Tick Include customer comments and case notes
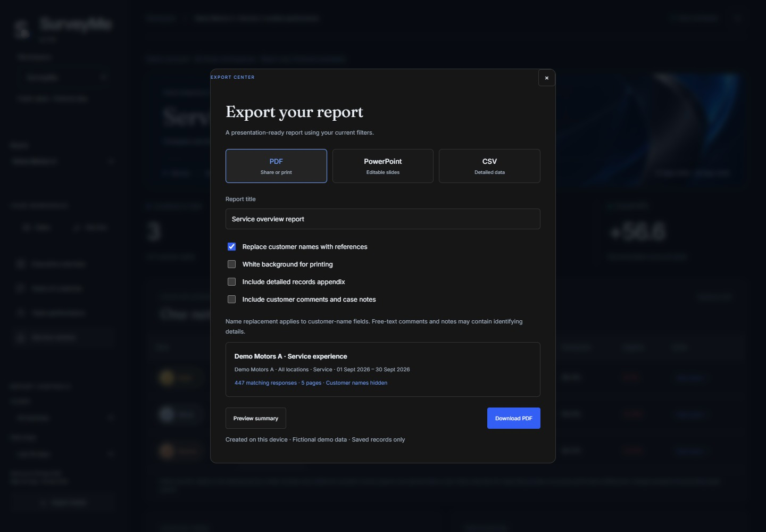 pyautogui.click(x=232, y=300)
